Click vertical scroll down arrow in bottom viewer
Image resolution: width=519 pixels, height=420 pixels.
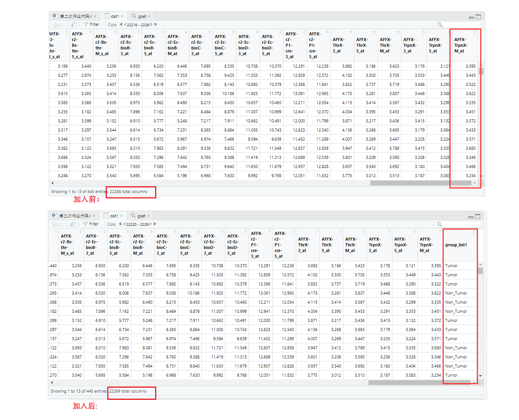point(480,376)
